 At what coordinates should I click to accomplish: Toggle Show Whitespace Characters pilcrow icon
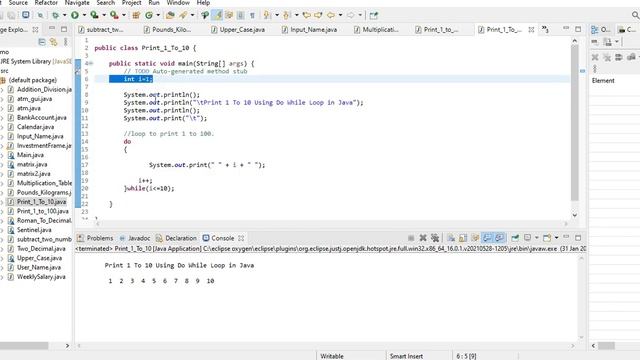point(253,15)
